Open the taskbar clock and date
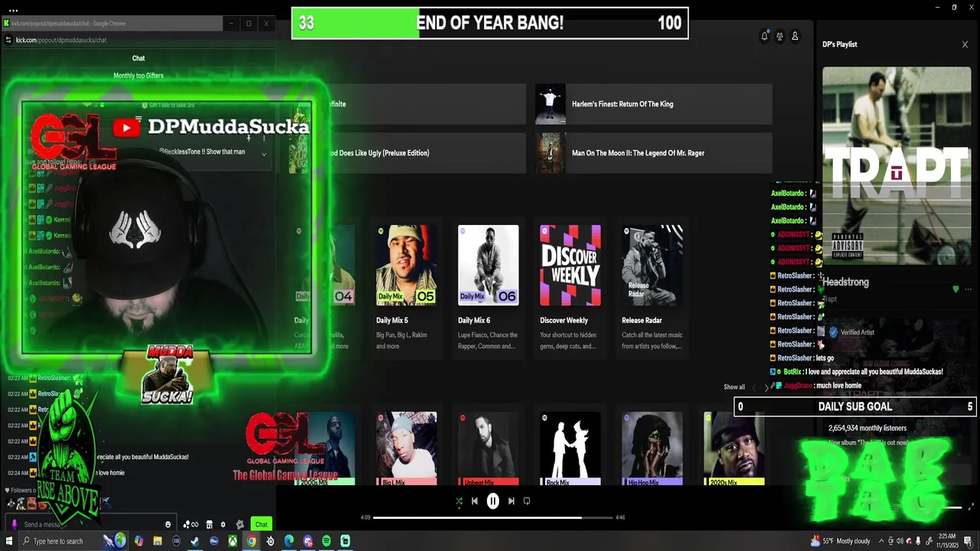 947,541
